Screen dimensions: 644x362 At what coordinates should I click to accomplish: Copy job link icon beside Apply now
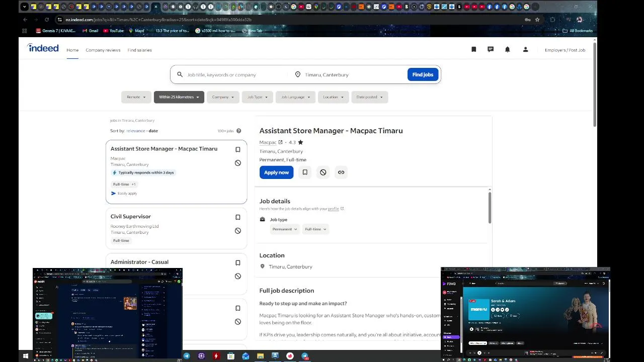click(x=341, y=172)
